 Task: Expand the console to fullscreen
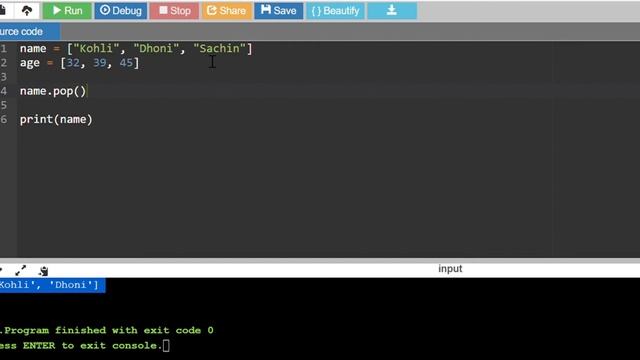pyautogui.click(x=20, y=270)
